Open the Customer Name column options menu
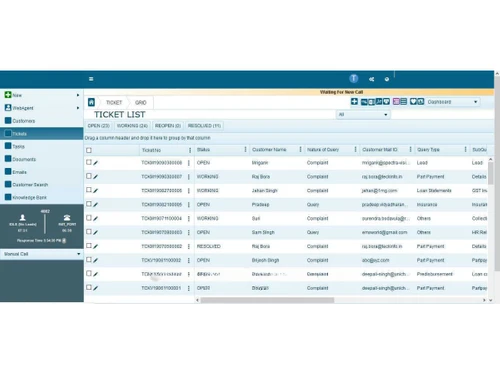Screen dimensions: 500x375 click(x=300, y=150)
